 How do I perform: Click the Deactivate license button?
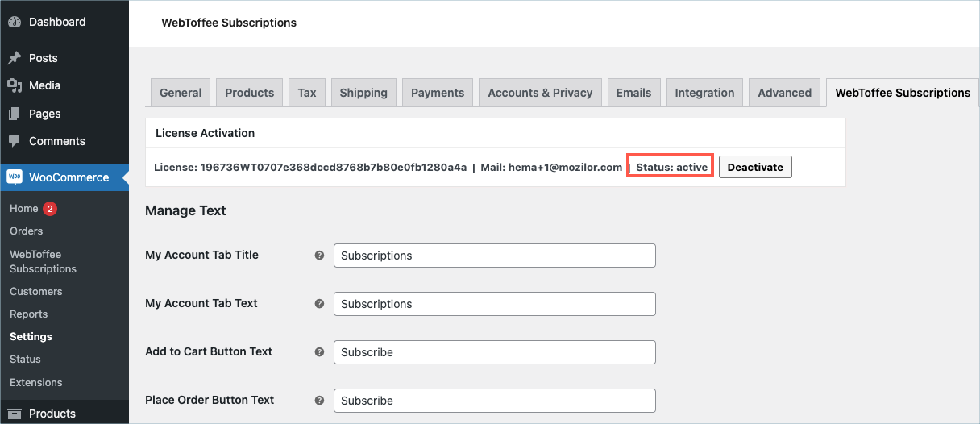coord(755,167)
